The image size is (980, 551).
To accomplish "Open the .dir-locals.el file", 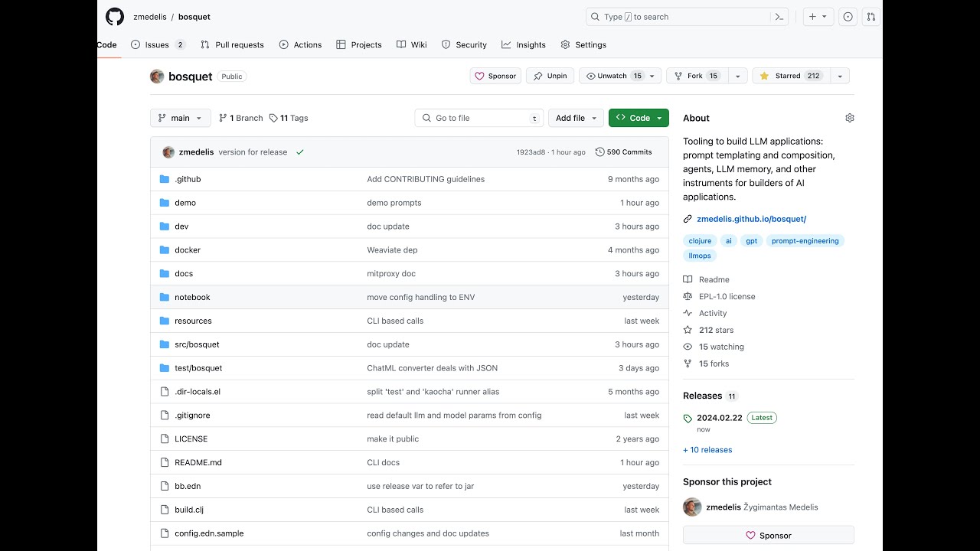I will [x=198, y=392].
